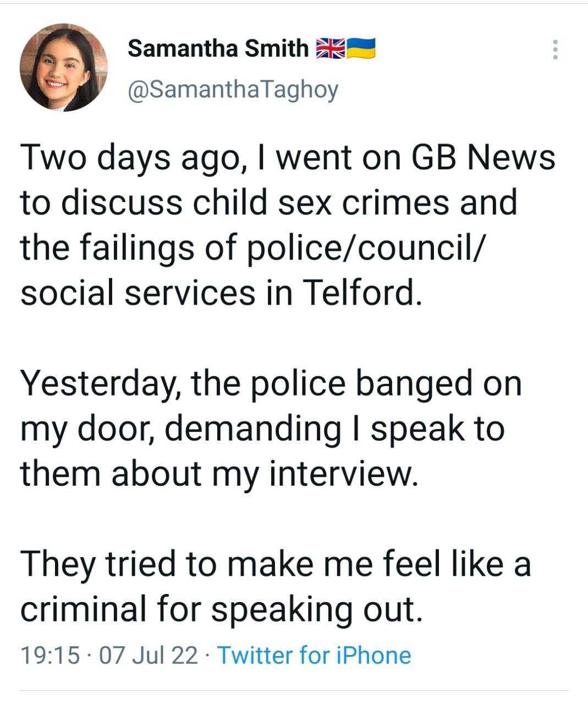Click the @SamanthaTaghoy handle
Screen dimensions: 588x704
click(x=233, y=90)
